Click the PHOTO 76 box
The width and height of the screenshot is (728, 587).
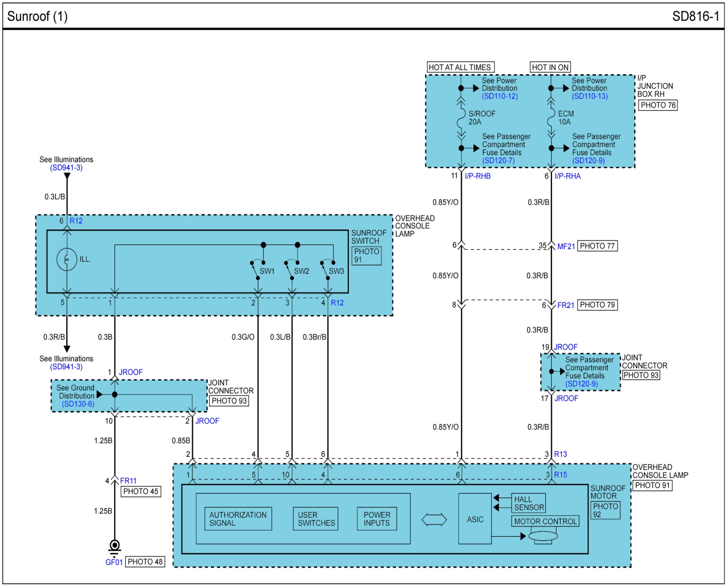coord(658,105)
